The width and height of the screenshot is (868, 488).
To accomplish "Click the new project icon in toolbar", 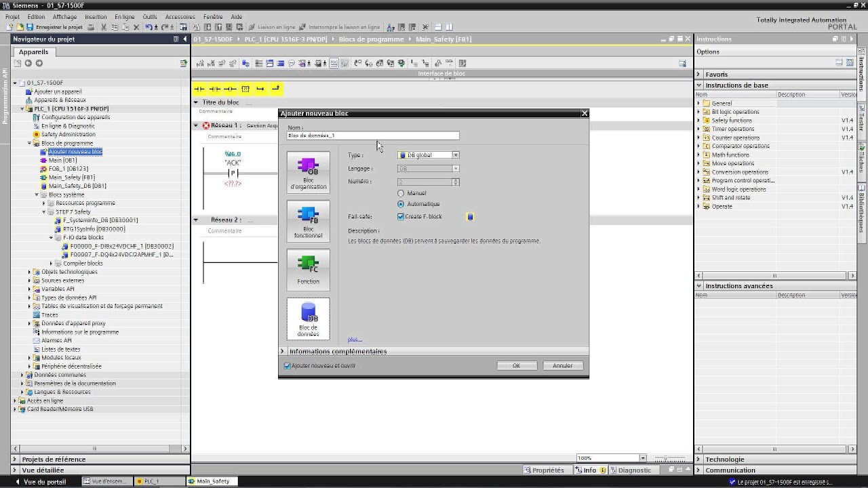I will click(9, 27).
